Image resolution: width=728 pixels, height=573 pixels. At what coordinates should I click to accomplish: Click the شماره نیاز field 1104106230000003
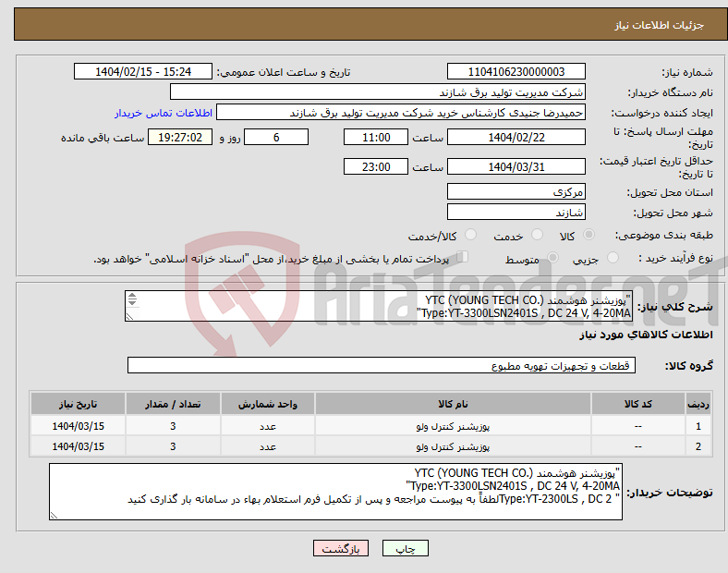point(516,71)
